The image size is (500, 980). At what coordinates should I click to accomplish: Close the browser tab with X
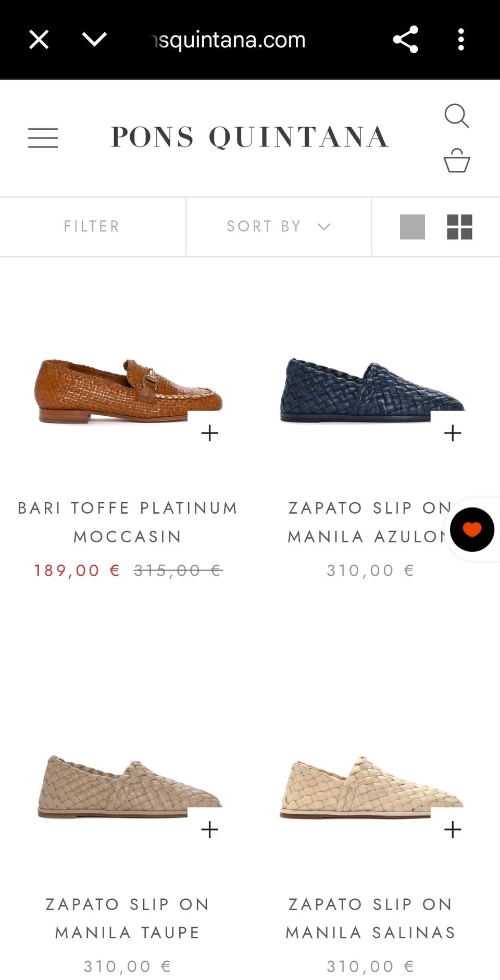pyautogui.click(x=39, y=40)
